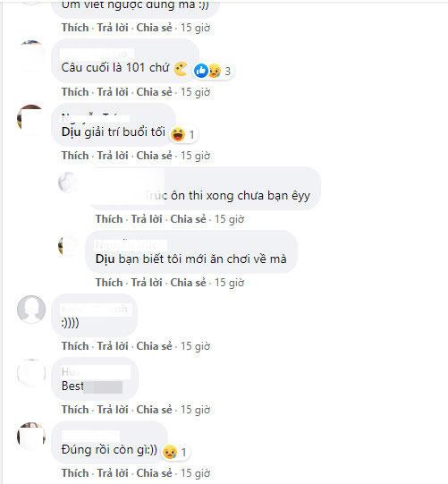Open the haha reaction on the giải trí buổi tối comment
Viewport: 448px width, 484px height.
pos(178,134)
